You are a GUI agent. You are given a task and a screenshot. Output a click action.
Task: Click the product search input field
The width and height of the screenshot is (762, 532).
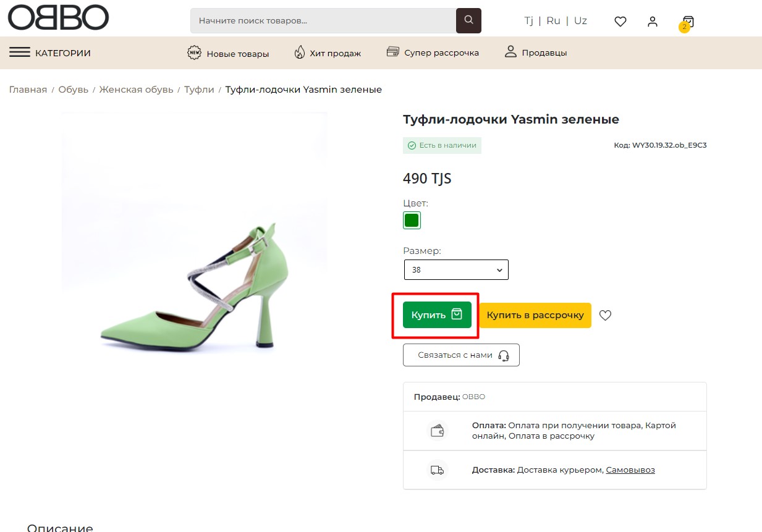(323, 21)
